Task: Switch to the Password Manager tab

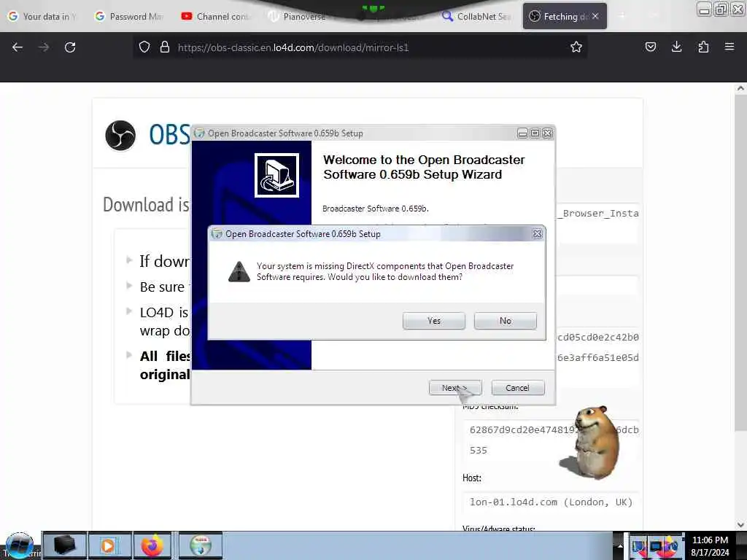Action: pyautogui.click(x=130, y=16)
